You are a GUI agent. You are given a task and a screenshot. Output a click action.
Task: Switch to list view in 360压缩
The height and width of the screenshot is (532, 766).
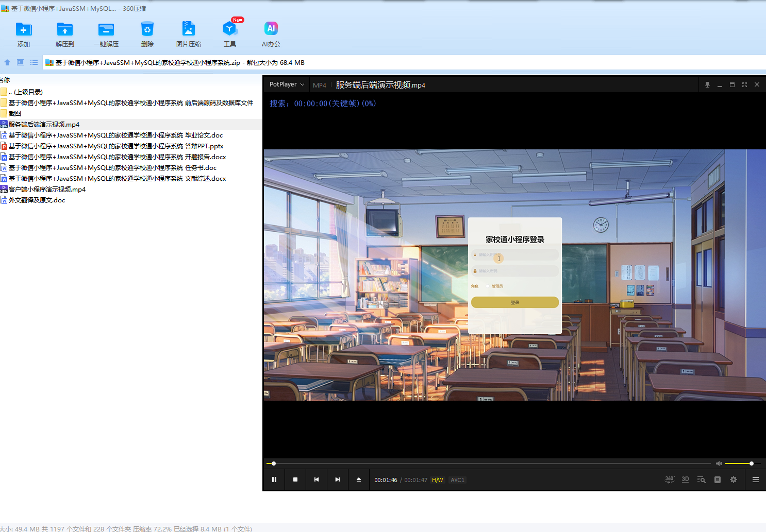click(34, 62)
